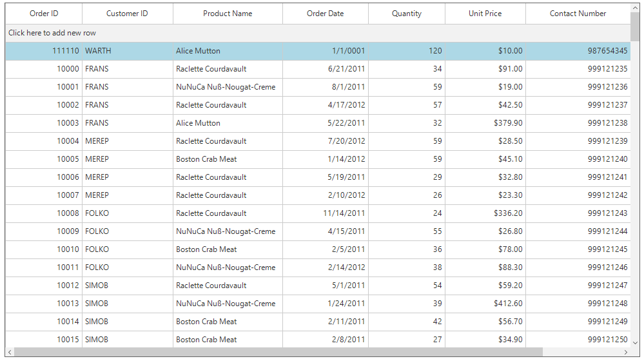The width and height of the screenshot is (644, 359).
Task: Click Order ID cell 10003
Action: (x=44, y=123)
